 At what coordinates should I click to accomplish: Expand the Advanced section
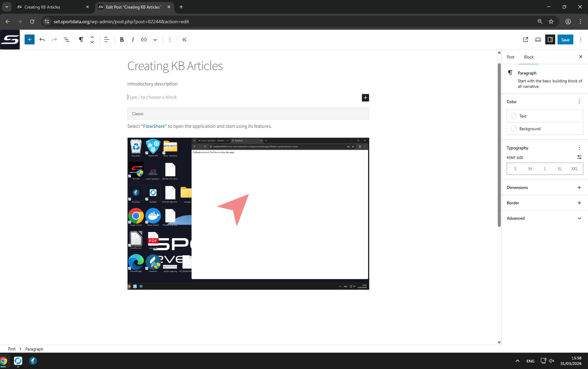[545, 218]
